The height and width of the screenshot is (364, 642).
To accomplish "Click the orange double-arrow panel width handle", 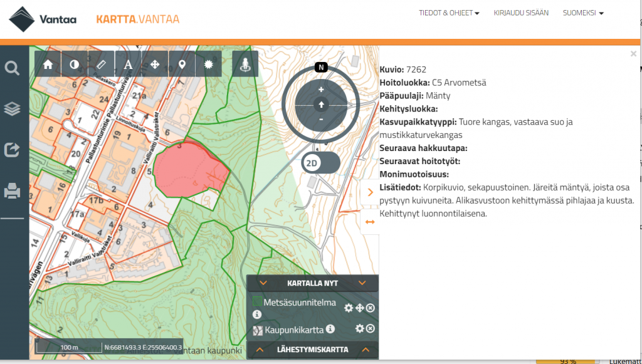I will (370, 222).
